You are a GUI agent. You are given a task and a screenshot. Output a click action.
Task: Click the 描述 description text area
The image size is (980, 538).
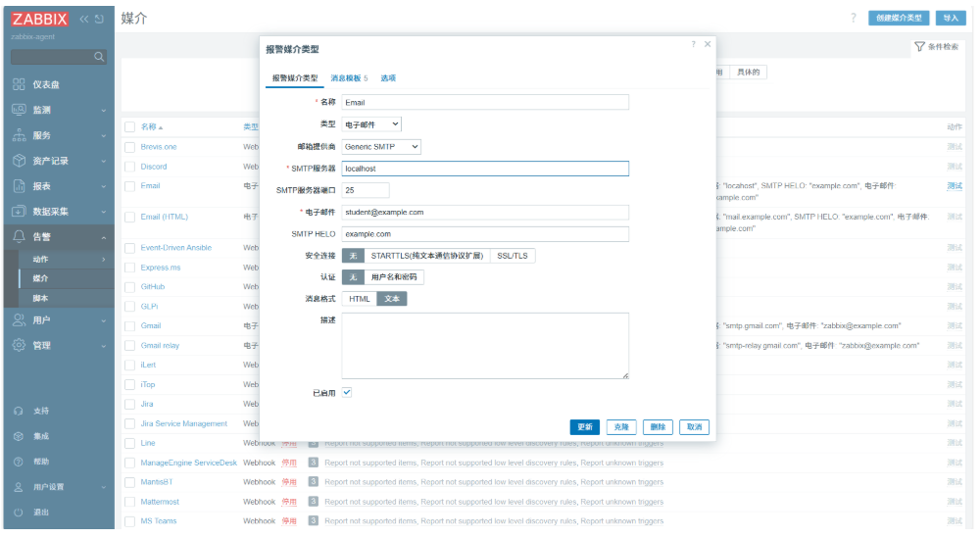tap(485, 346)
